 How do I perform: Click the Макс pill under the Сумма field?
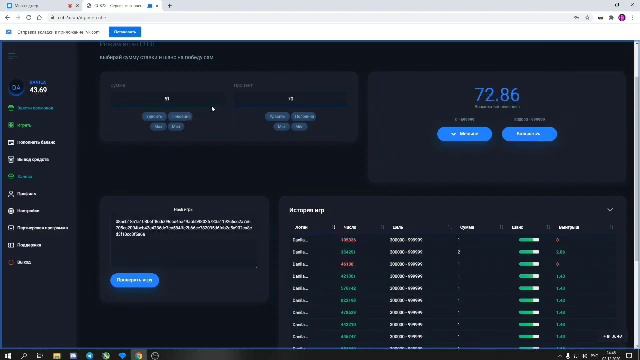pos(176,127)
